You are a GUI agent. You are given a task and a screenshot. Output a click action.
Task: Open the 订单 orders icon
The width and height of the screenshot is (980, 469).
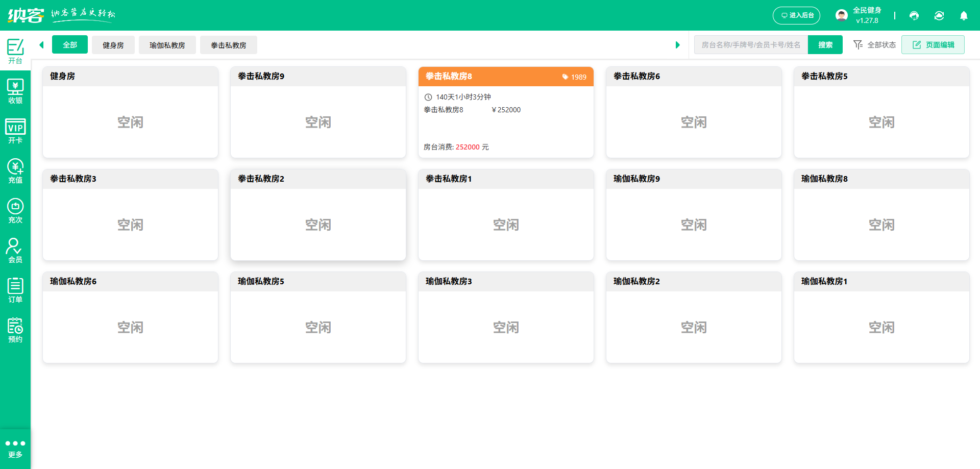tap(15, 290)
